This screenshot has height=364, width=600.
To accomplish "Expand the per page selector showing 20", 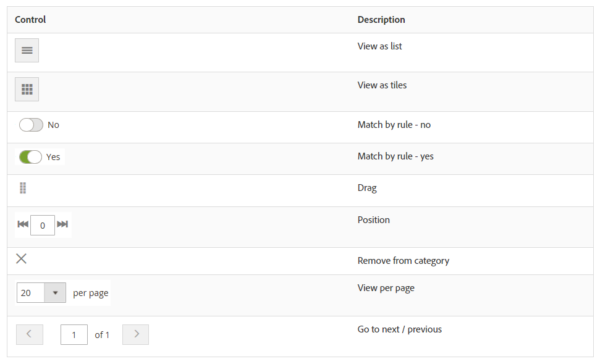I will click(x=56, y=292).
